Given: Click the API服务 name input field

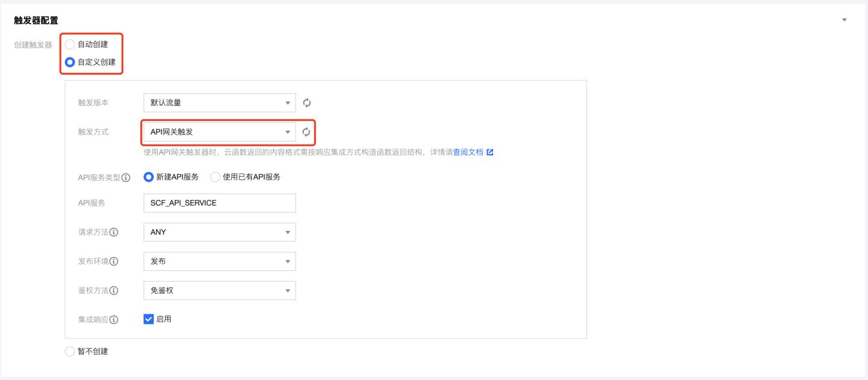Looking at the screenshot, I should (x=219, y=203).
